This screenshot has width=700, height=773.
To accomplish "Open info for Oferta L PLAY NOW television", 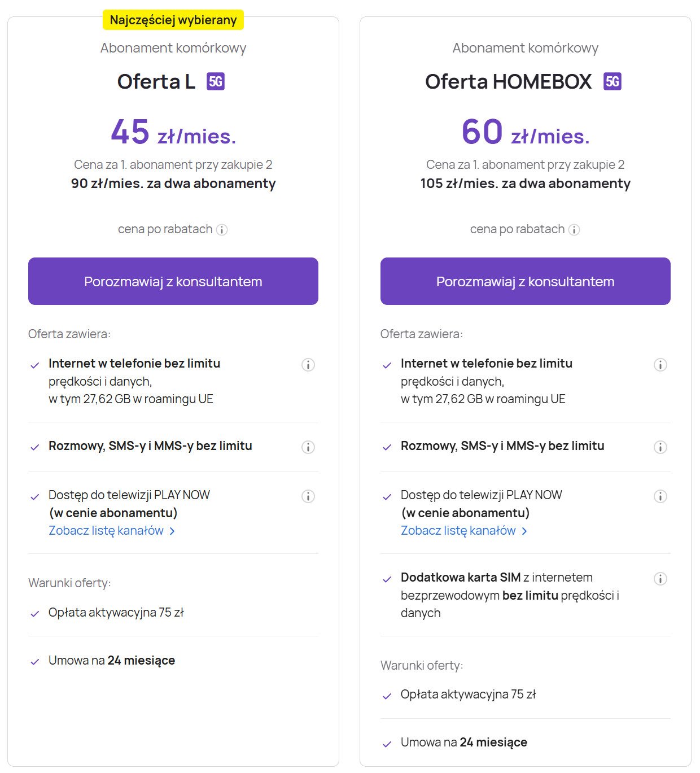I will pyautogui.click(x=308, y=496).
